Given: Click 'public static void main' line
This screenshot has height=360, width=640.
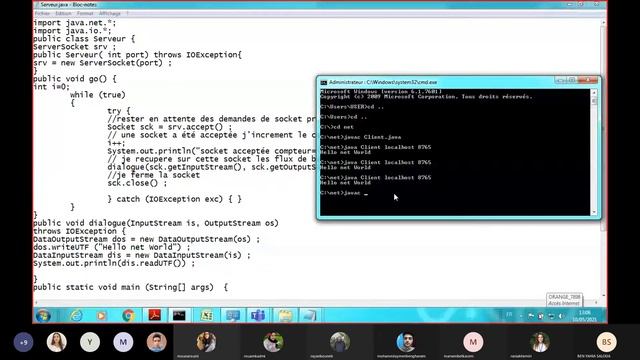Looking at the screenshot, I should click(x=131, y=287).
